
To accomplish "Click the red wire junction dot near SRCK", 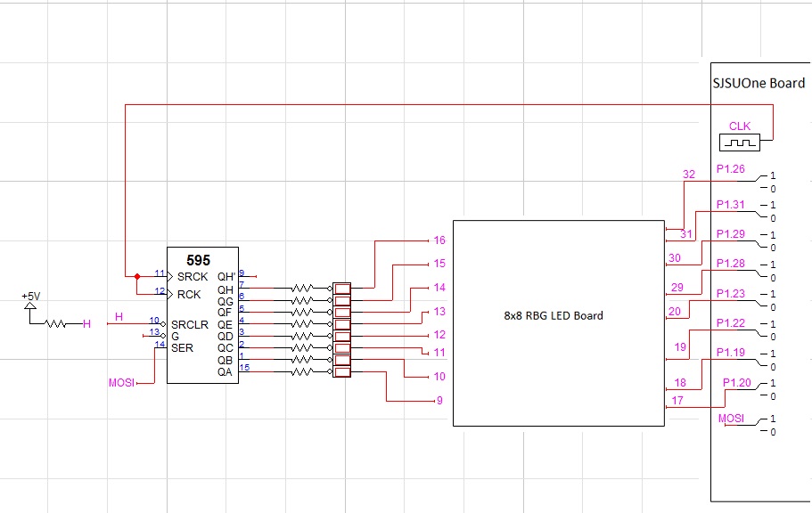I will [x=137, y=276].
